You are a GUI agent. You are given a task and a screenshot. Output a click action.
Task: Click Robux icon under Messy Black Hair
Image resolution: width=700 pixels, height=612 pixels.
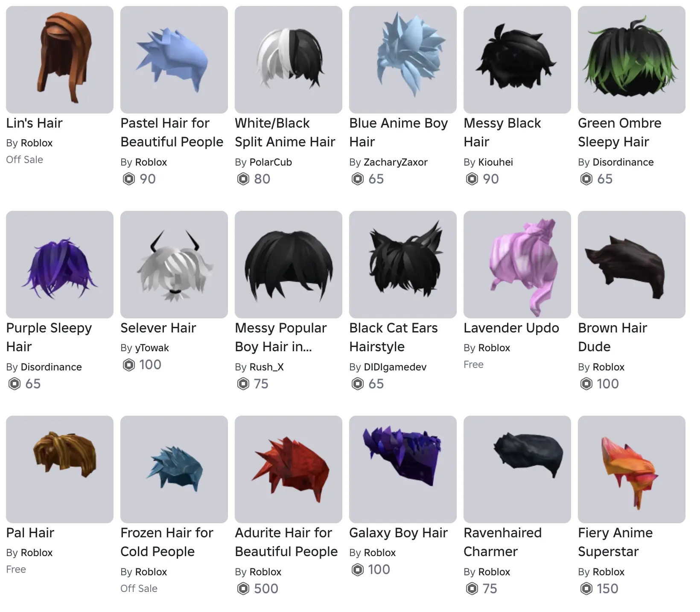point(472,179)
